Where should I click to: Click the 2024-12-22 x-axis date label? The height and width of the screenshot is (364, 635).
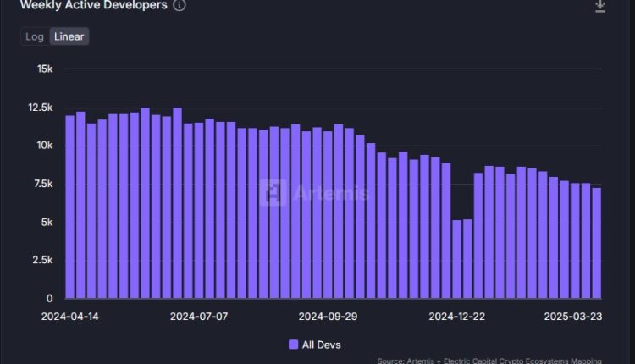(457, 317)
